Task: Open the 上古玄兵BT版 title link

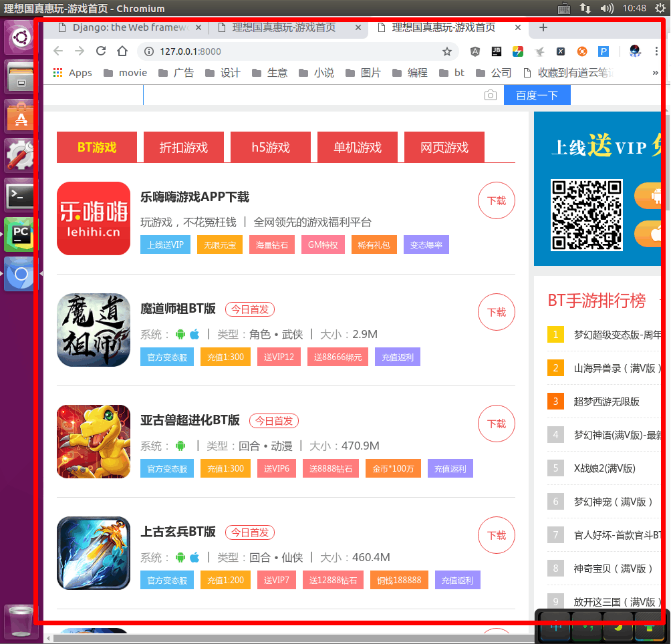Action: (x=178, y=532)
